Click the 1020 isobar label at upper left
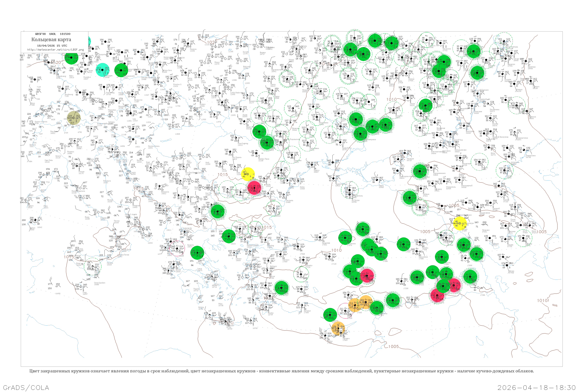Screen dimensions: 588x392 pos(56,62)
